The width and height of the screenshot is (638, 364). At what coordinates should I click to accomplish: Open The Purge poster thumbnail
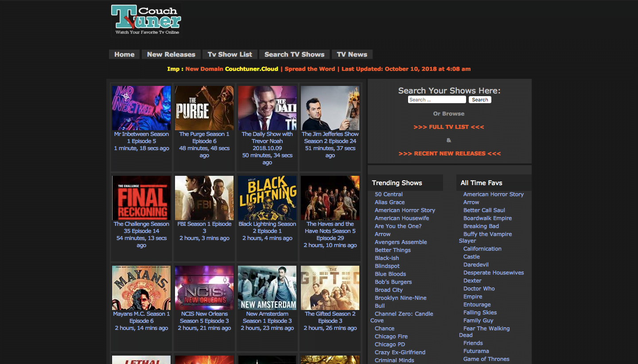coord(204,108)
